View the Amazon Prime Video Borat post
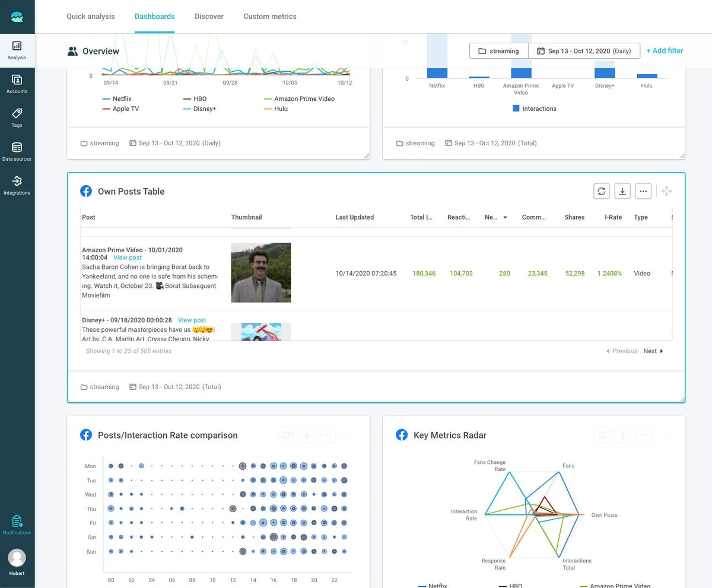The image size is (712, 588). [x=127, y=258]
